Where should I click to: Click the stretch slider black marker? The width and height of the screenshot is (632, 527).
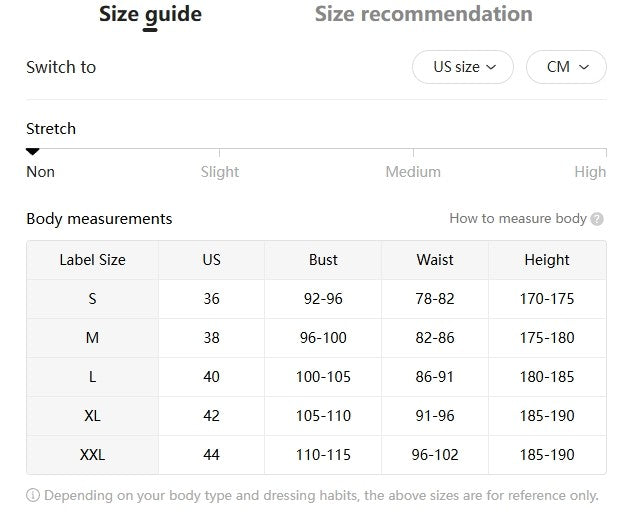[x=33, y=151]
